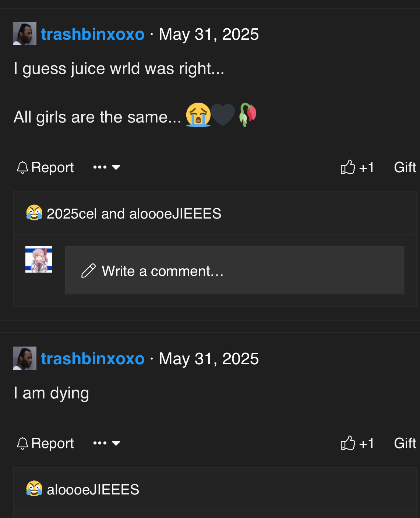Click your anime avatar beside comment box
This screenshot has width=420, height=518.
pyautogui.click(x=39, y=259)
